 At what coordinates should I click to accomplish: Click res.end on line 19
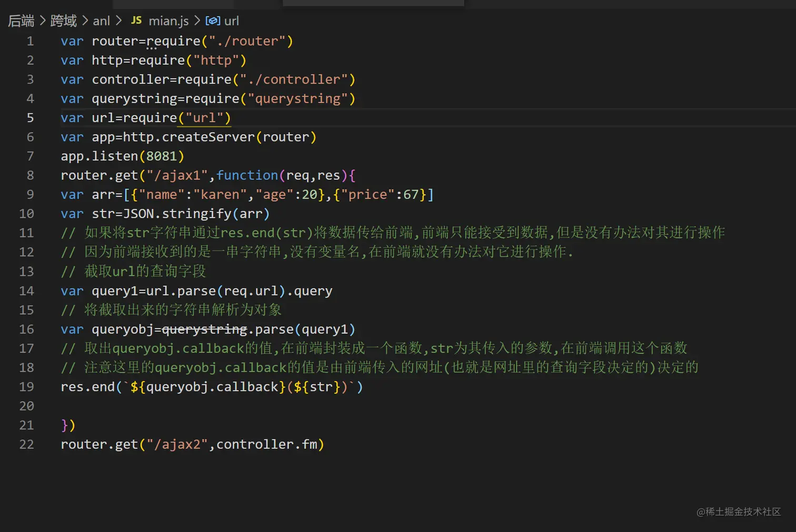[88, 387]
